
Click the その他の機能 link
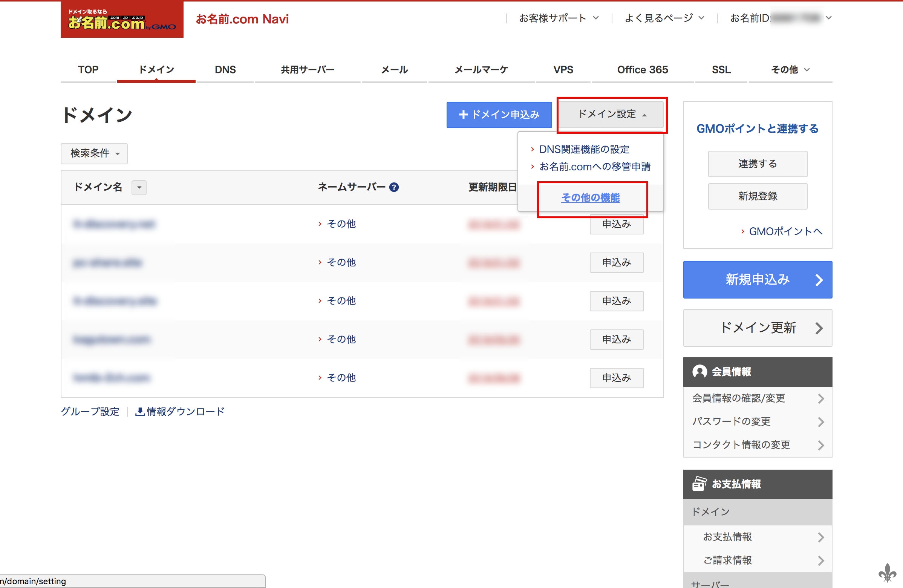(590, 198)
